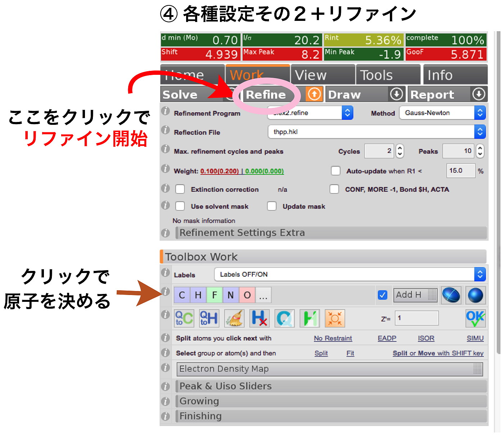Click the broom clean-up icon
Image resolution: width=504 pixels, height=436 pixels.
coord(234,318)
